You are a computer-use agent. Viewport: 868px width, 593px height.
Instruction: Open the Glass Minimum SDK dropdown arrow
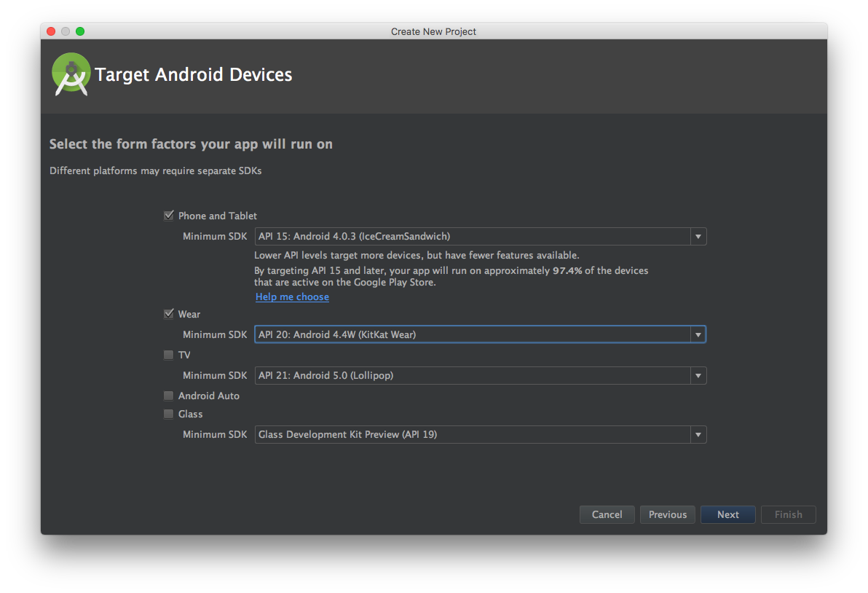pyautogui.click(x=698, y=435)
